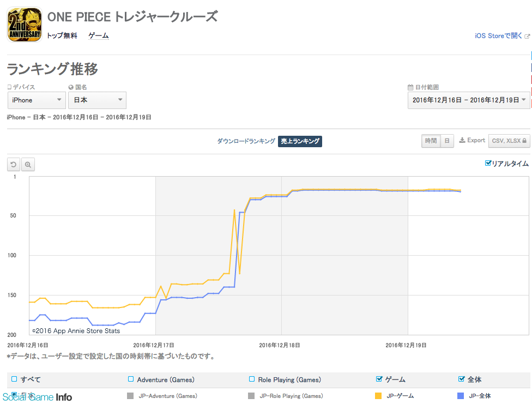Screen dimensions: 532x404
Task: Click the gray JP-Adventure (Games) legend swatch
Action: pos(130,396)
